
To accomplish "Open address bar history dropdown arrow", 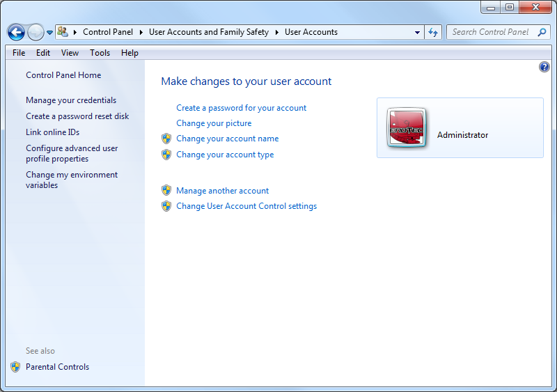I will 417,32.
